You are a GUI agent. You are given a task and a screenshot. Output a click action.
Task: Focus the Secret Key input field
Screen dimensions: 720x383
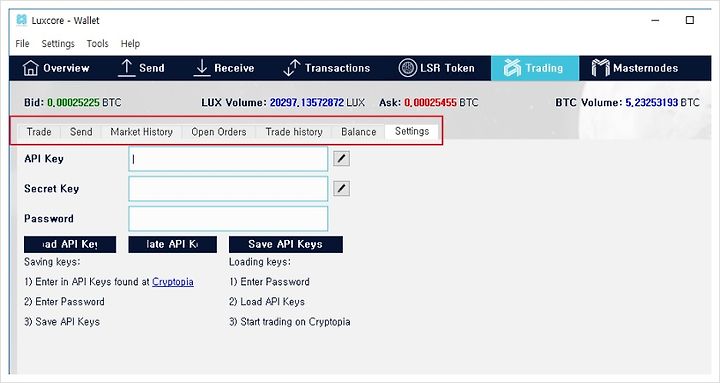228,189
